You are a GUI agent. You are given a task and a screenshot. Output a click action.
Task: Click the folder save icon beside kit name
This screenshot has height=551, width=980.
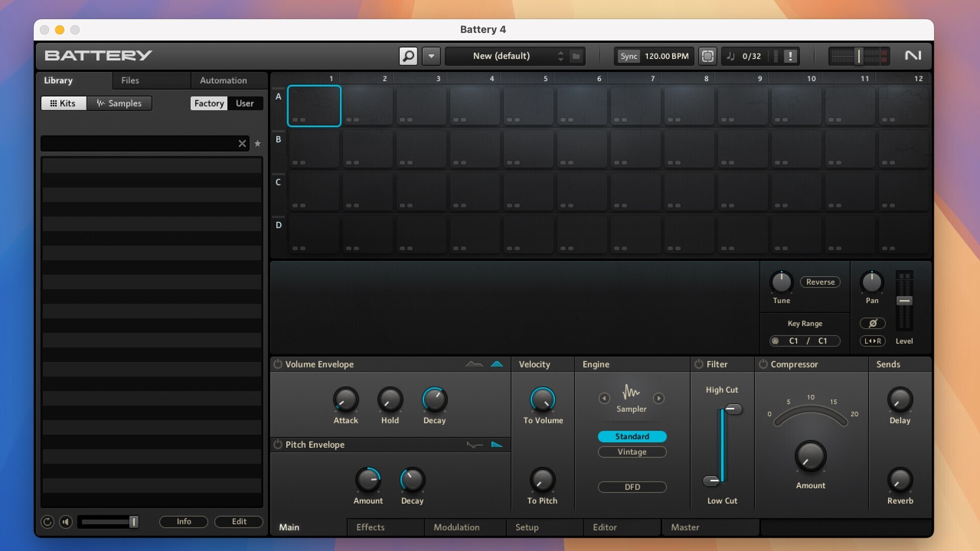[x=576, y=56]
